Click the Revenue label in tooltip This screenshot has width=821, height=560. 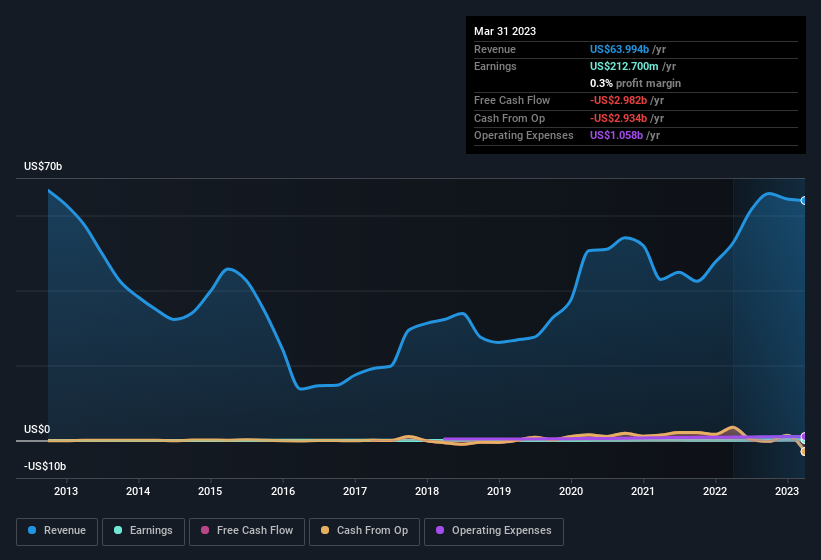[x=495, y=49]
